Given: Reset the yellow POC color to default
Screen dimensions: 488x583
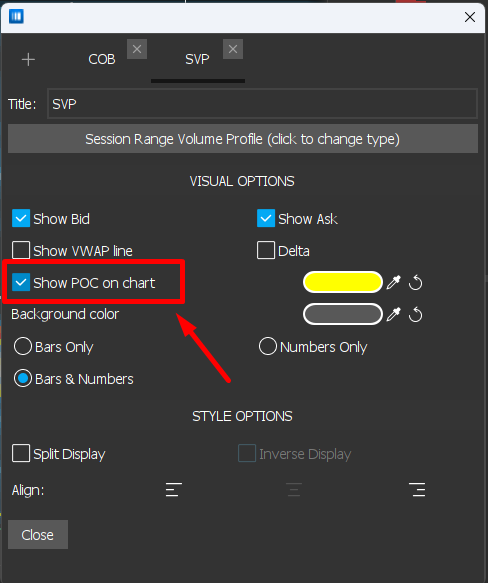Looking at the screenshot, I should click(415, 283).
